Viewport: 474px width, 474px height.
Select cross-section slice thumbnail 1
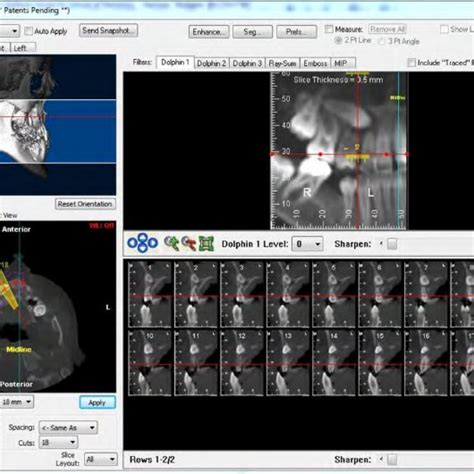click(x=150, y=294)
